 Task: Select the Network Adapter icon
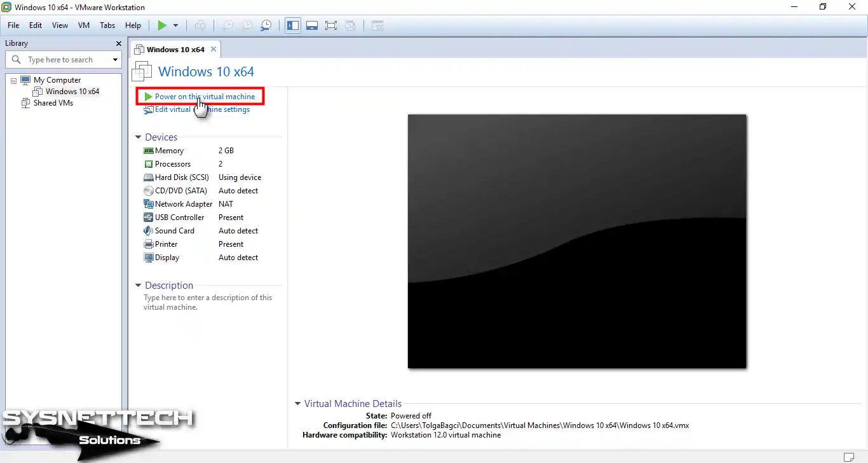coord(148,204)
